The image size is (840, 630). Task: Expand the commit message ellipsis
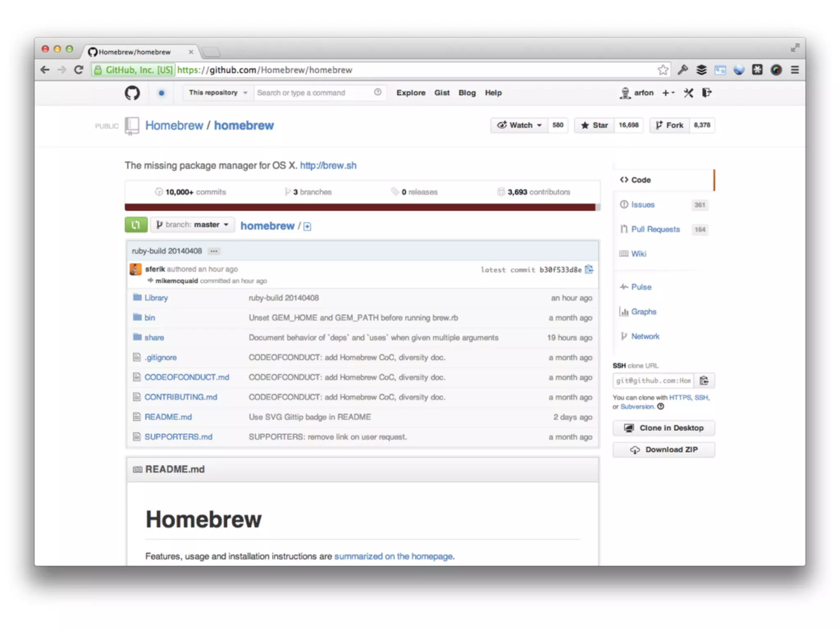(x=214, y=251)
